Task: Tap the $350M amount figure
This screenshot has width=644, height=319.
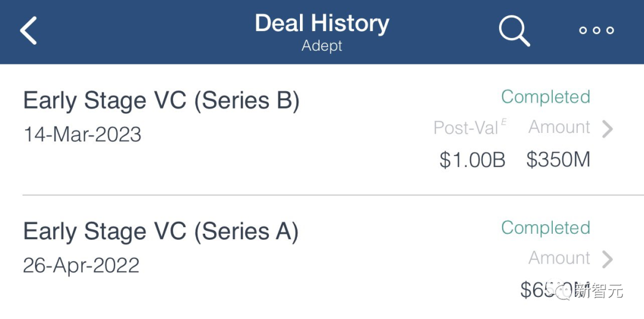Action: click(558, 160)
